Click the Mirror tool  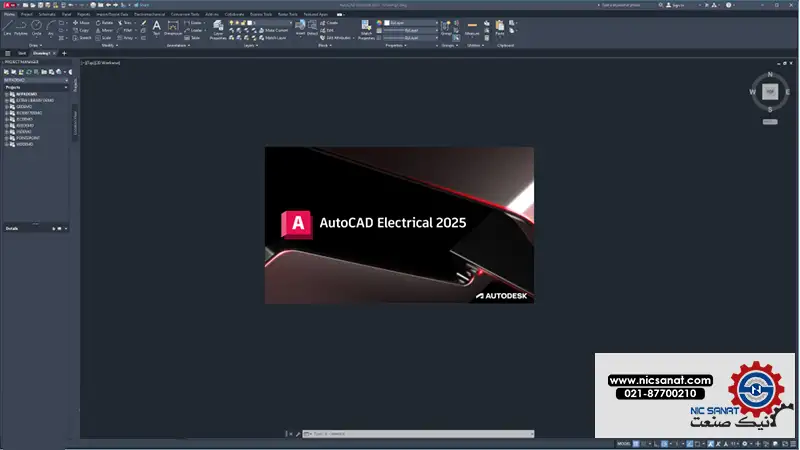(105, 30)
